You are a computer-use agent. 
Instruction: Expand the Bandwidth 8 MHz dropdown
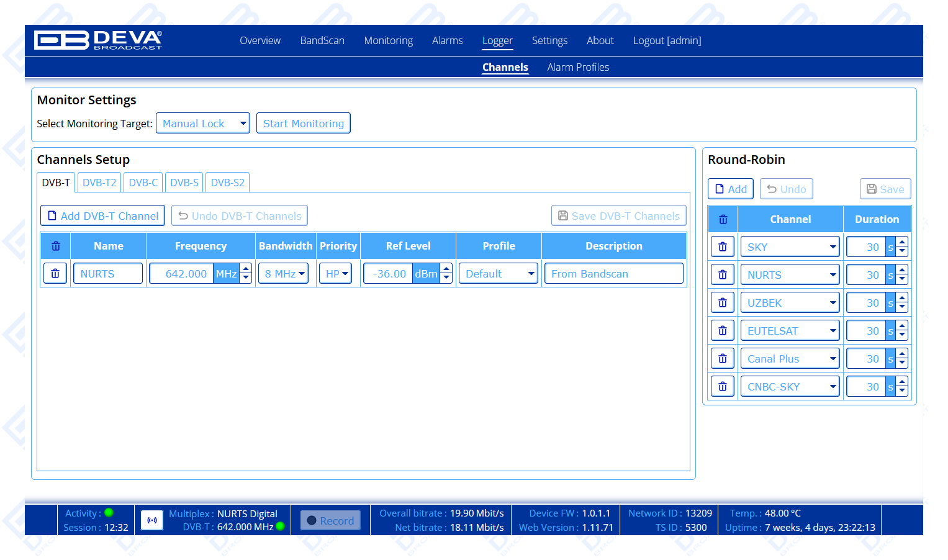coord(283,273)
